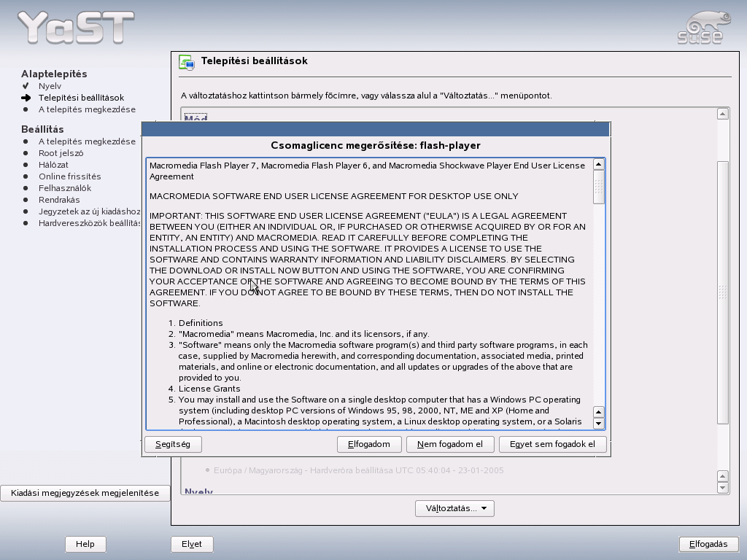Select Jegyzetek az új kiadáshoz step
The width and height of the screenshot is (747, 560).
(x=90, y=211)
